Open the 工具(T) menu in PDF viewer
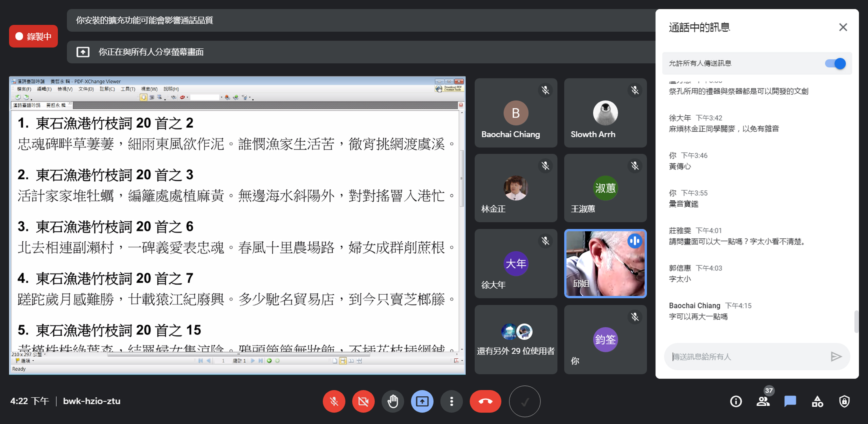Screen dimensions: 868x424 coord(128,89)
